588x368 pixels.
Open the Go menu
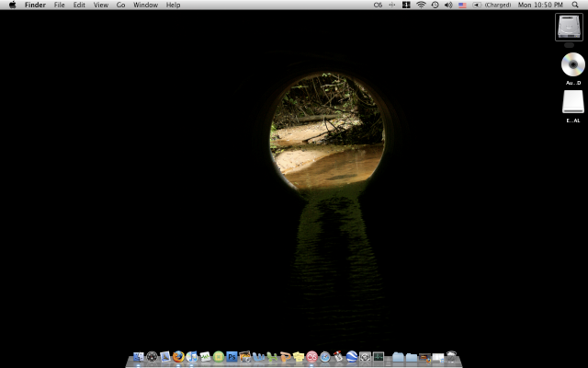point(120,5)
